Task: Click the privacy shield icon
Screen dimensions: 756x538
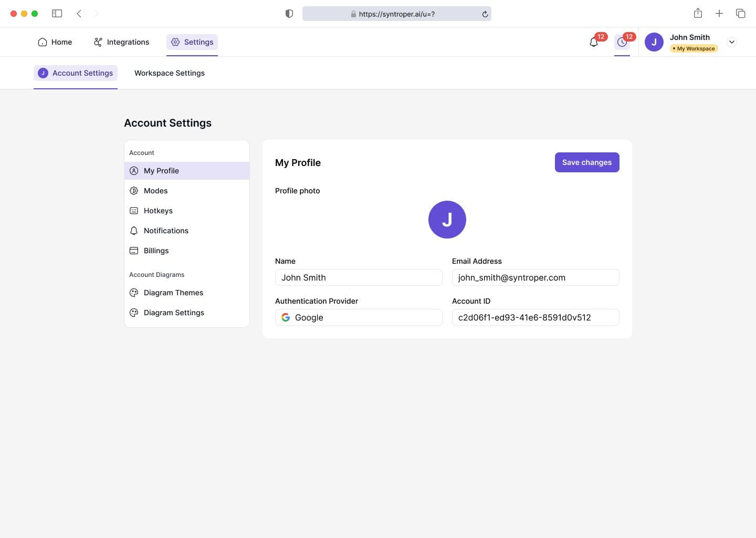Action: pyautogui.click(x=289, y=14)
